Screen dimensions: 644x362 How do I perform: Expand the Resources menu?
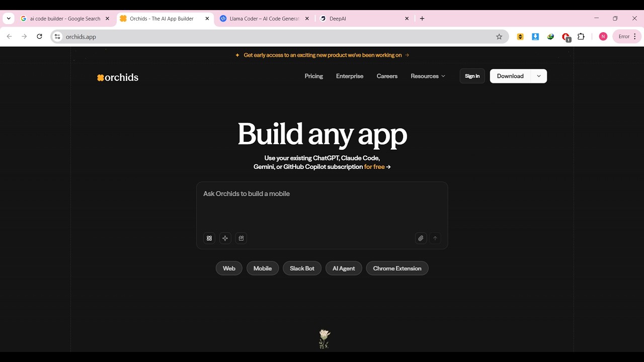pyautogui.click(x=428, y=76)
